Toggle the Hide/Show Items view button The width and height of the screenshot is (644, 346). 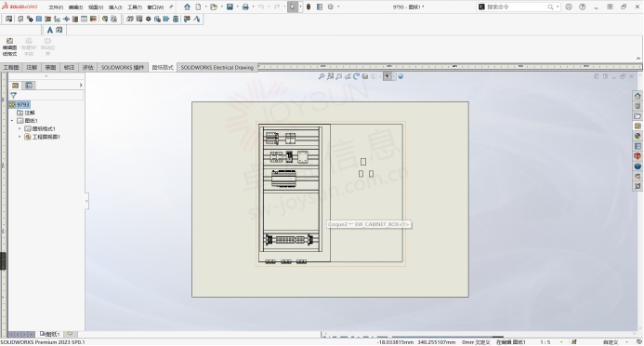click(x=388, y=76)
